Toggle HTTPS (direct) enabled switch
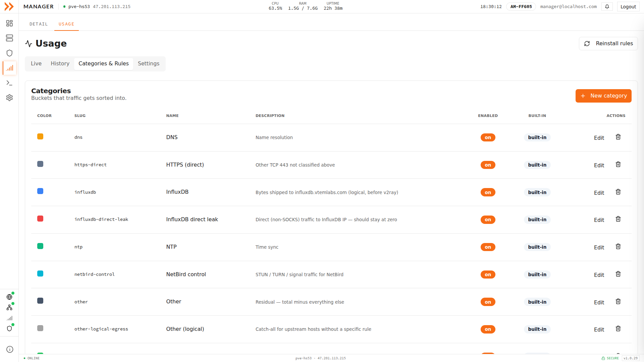The width and height of the screenshot is (644, 362). [x=488, y=165]
